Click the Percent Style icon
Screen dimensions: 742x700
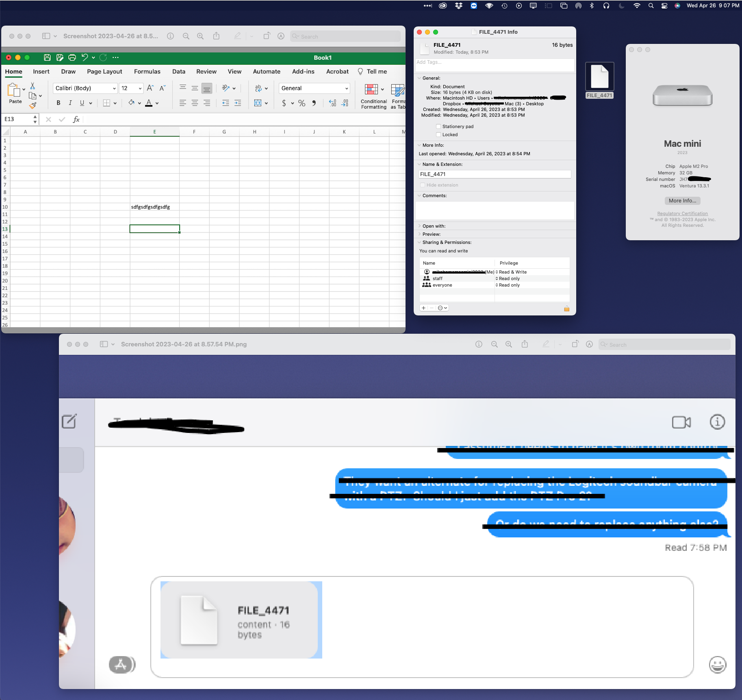(x=302, y=103)
